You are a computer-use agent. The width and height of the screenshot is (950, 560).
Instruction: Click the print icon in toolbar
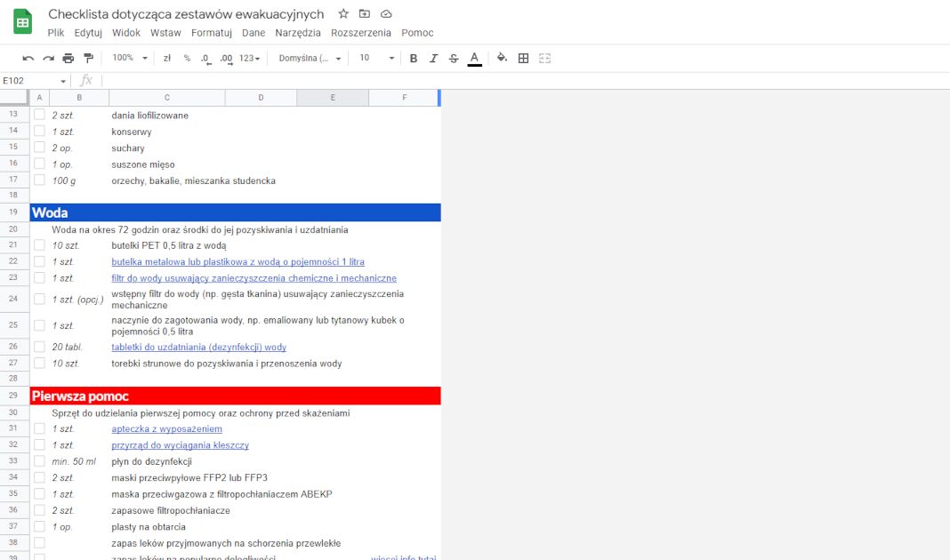[68, 59]
